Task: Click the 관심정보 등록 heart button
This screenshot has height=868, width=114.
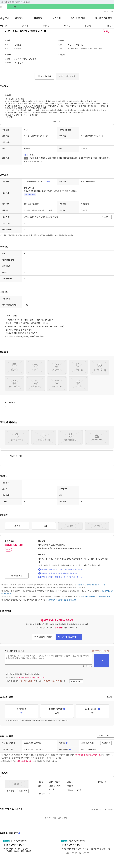Action: tap(44, 76)
